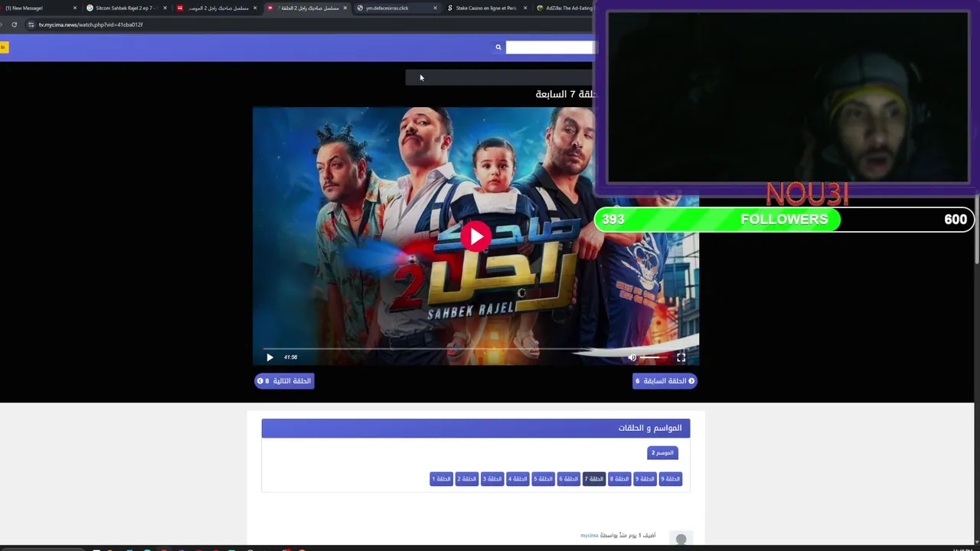This screenshot has height=551, width=980.
Task: Open episode الحلقة 2
Action: pos(467,479)
